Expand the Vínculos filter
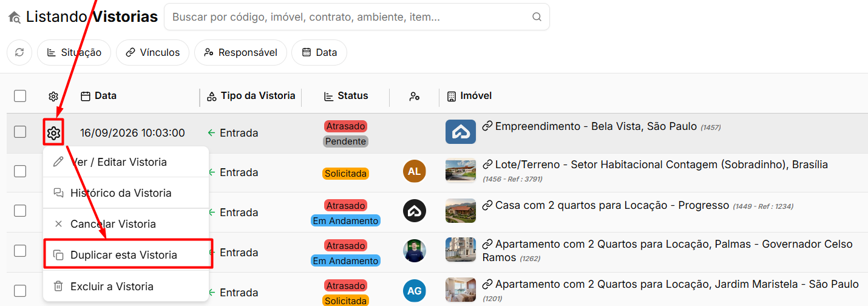Screen dimensions: 868x306 tap(152, 52)
